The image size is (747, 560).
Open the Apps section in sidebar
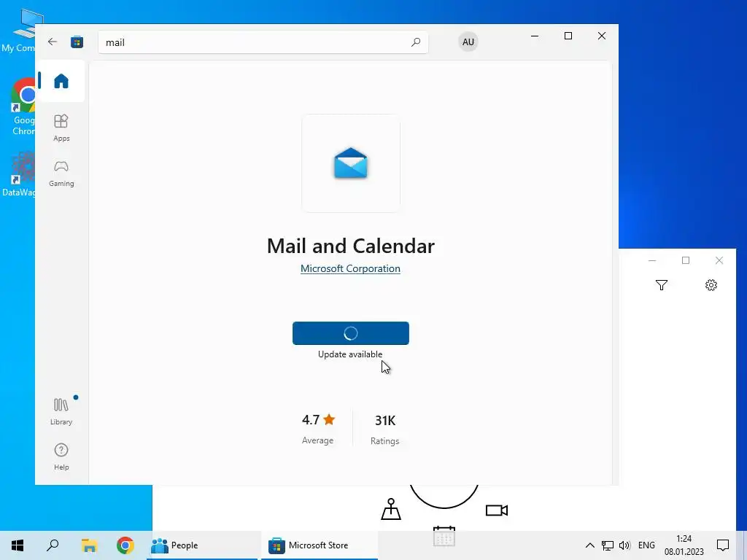pos(61,128)
